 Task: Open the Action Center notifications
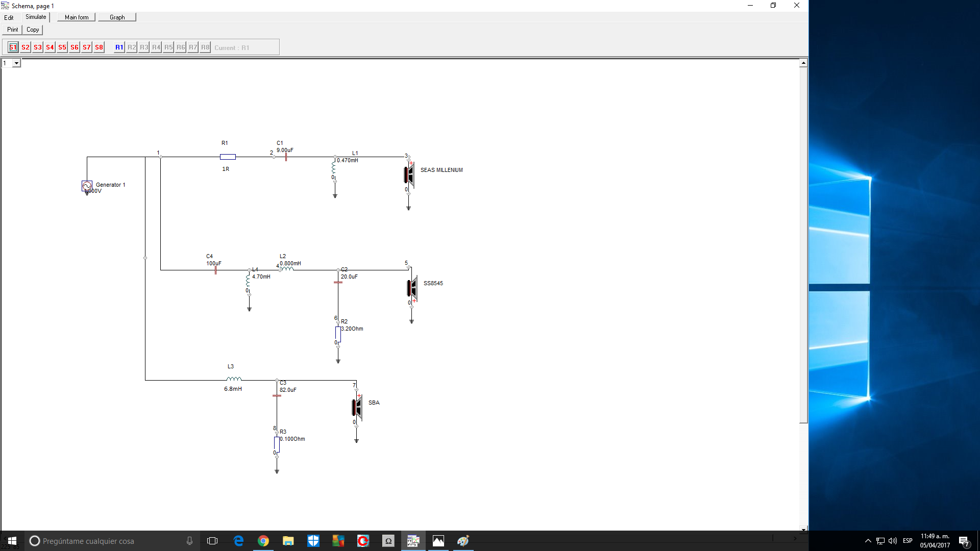(964, 541)
